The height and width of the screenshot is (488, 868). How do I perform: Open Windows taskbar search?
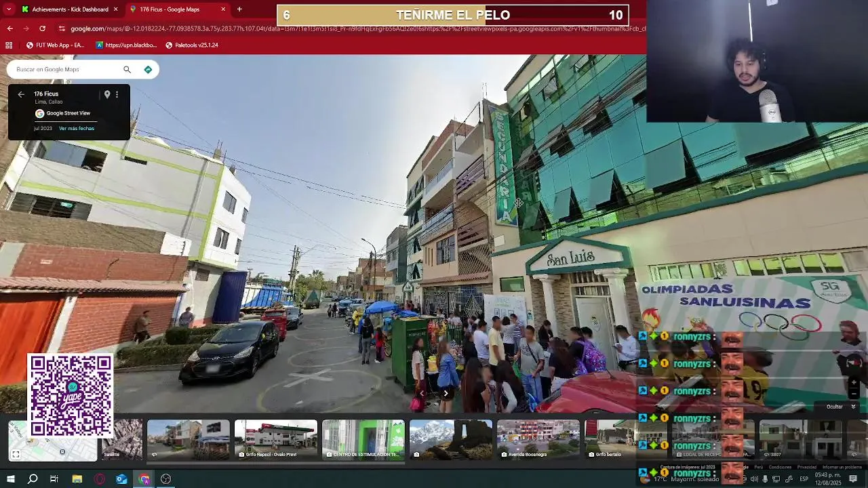pos(33,479)
